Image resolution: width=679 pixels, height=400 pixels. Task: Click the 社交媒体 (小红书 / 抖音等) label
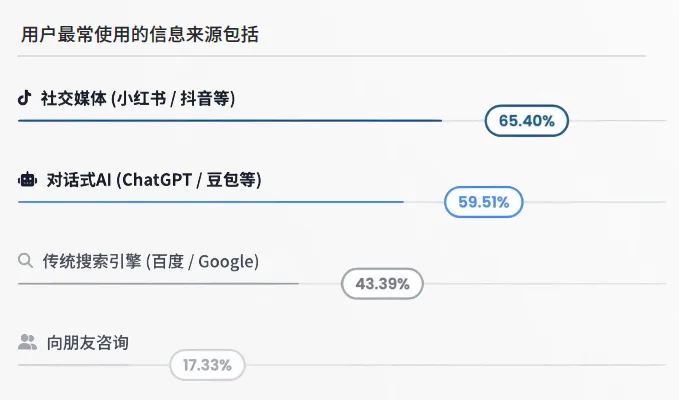[x=138, y=98]
